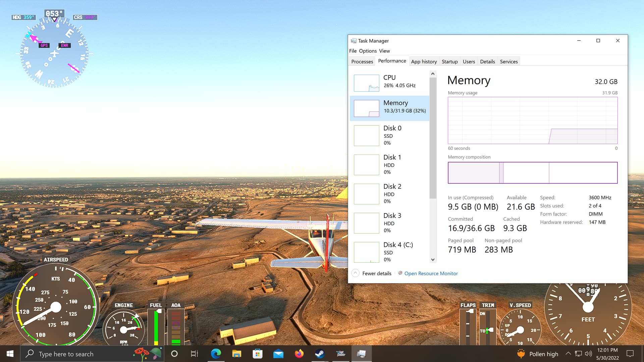Click the flaps position indicator

point(468,327)
